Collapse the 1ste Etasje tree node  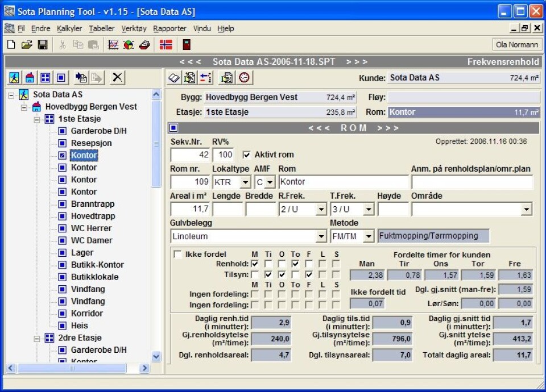click(36, 119)
